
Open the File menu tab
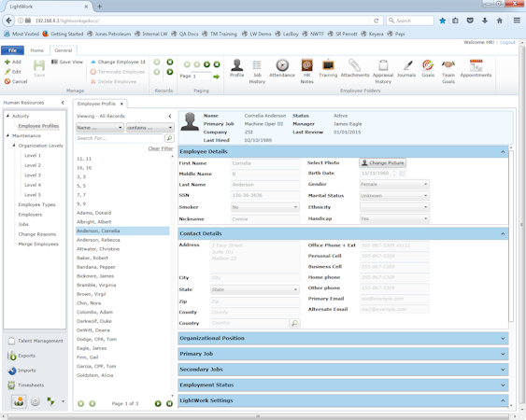(12, 50)
